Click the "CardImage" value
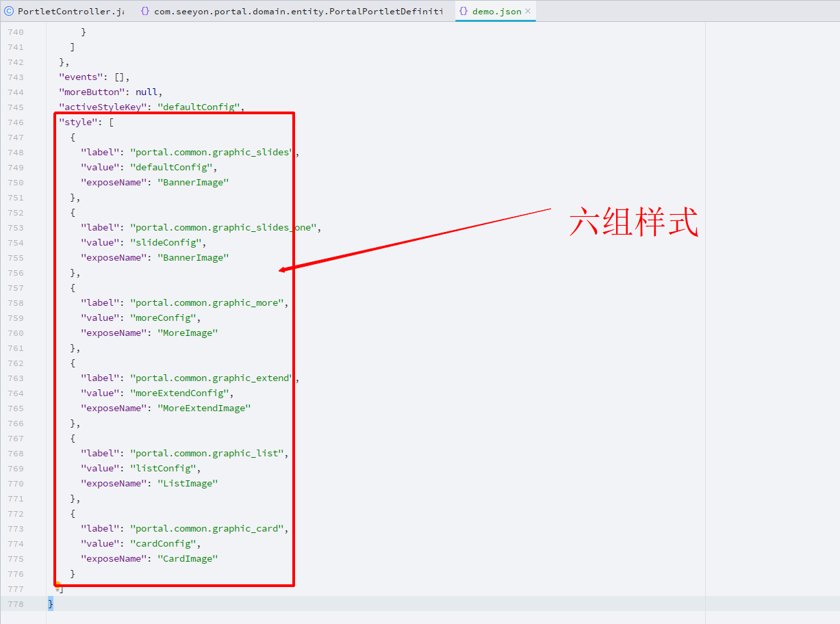Image resolution: width=840 pixels, height=624 pixels. [188, 559]
